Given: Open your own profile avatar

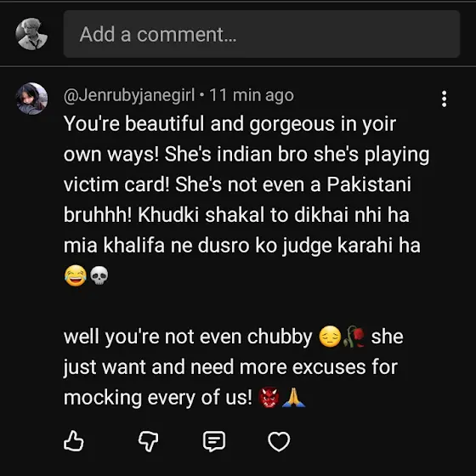Looking at the screenshot, I should tap(31, 34).
